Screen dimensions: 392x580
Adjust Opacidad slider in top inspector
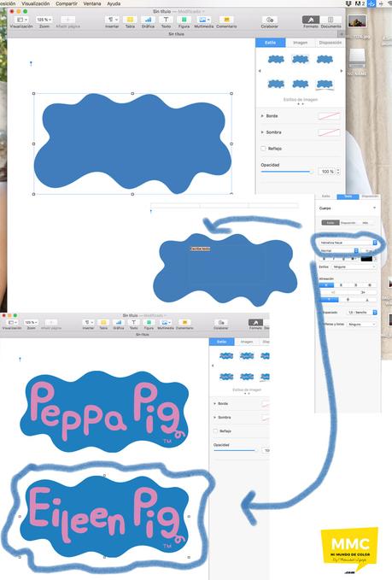pos(287,172)
